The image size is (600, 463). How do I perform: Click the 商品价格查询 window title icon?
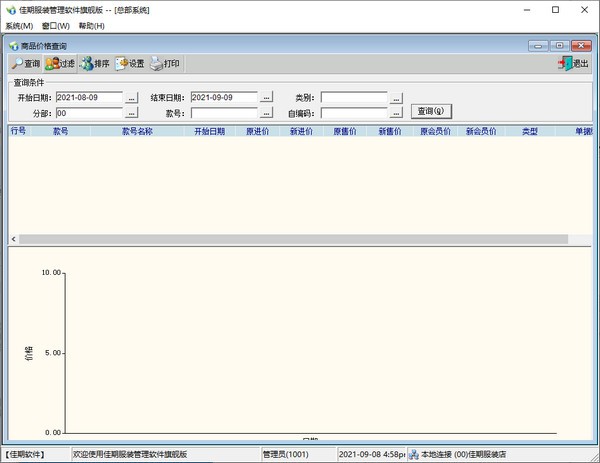pos(13,46)
